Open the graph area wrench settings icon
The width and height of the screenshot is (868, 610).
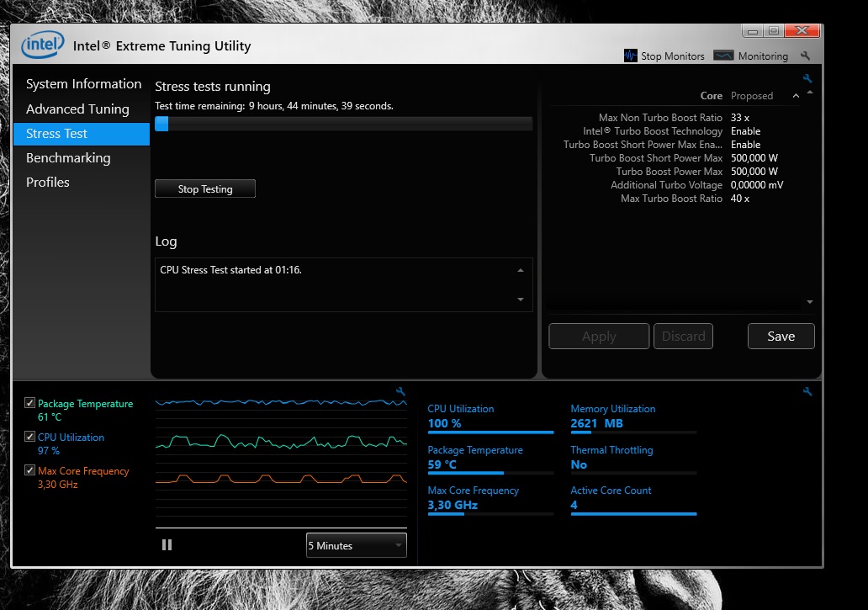click(400, 392)
